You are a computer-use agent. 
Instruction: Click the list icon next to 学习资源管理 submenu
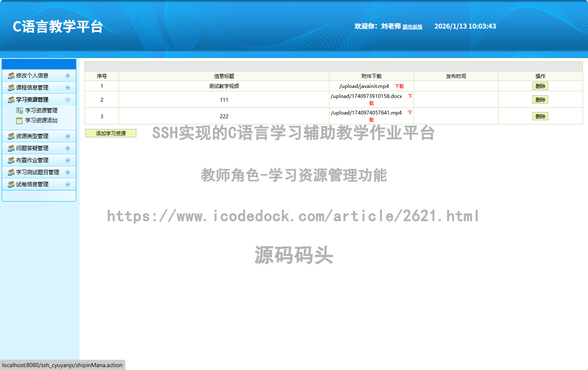point(19,111)
